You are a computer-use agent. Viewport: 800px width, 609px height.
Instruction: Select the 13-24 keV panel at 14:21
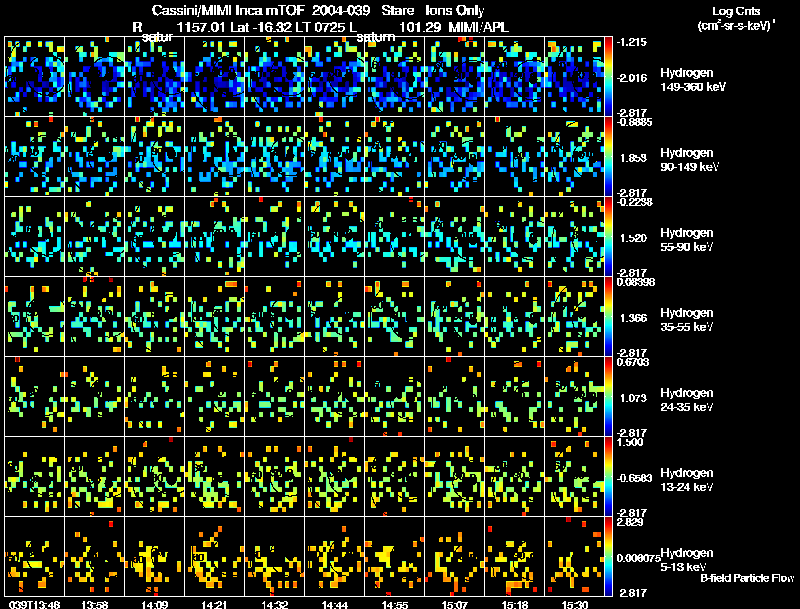[x=214, y=477]
